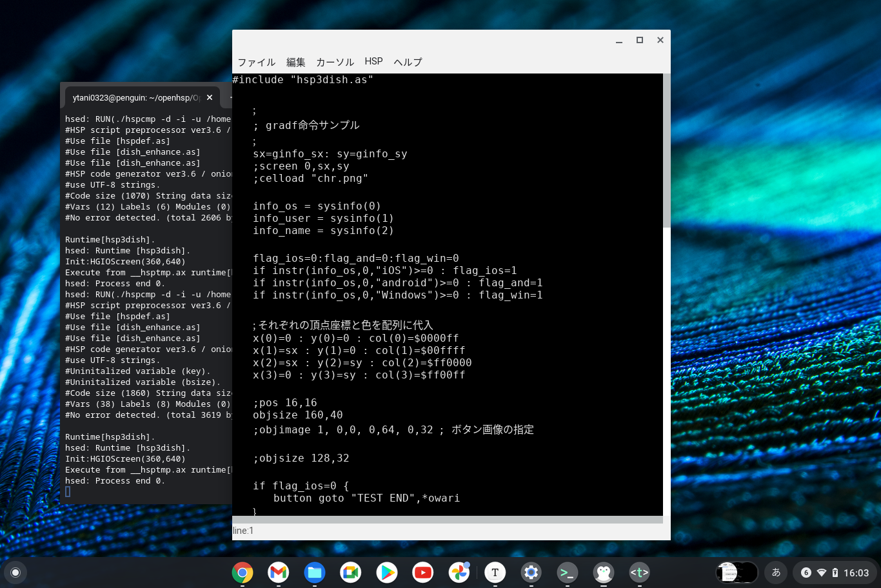Click the #include "hsp3dish.as" line

pyautogui.click(x=302, y=80)
